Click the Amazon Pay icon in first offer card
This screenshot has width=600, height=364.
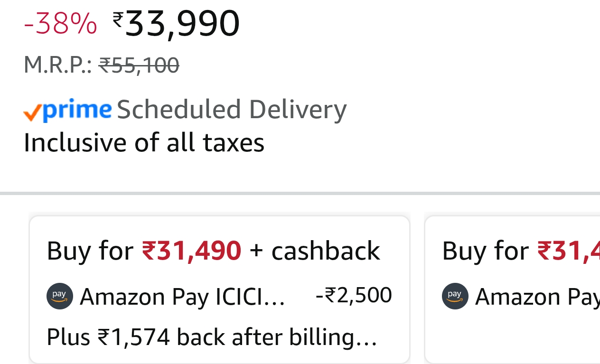(x=59, y=296)
